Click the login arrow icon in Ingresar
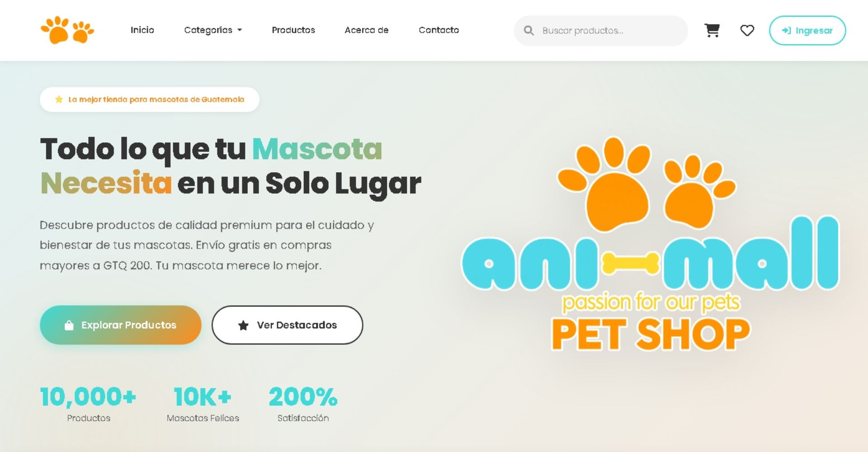The image size is (868, 452). 786,30
